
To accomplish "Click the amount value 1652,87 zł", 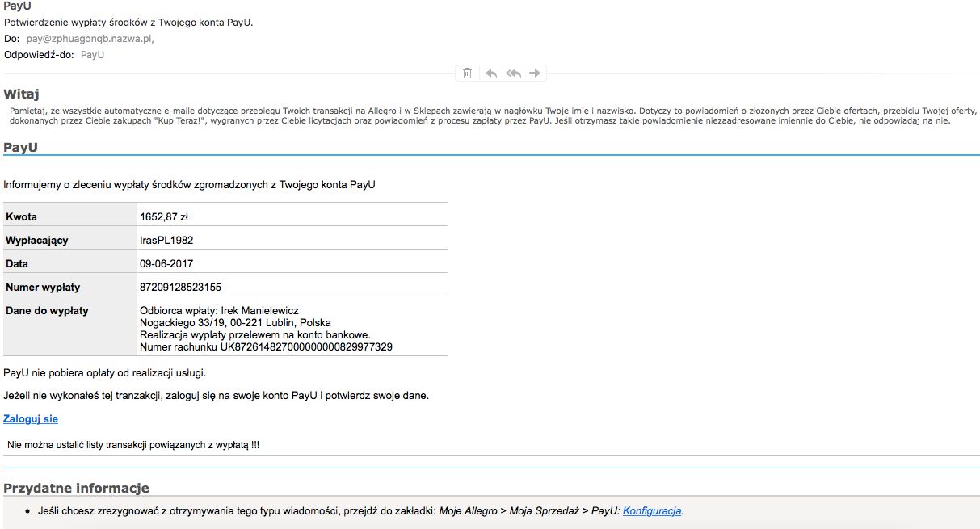I will 164,216.
